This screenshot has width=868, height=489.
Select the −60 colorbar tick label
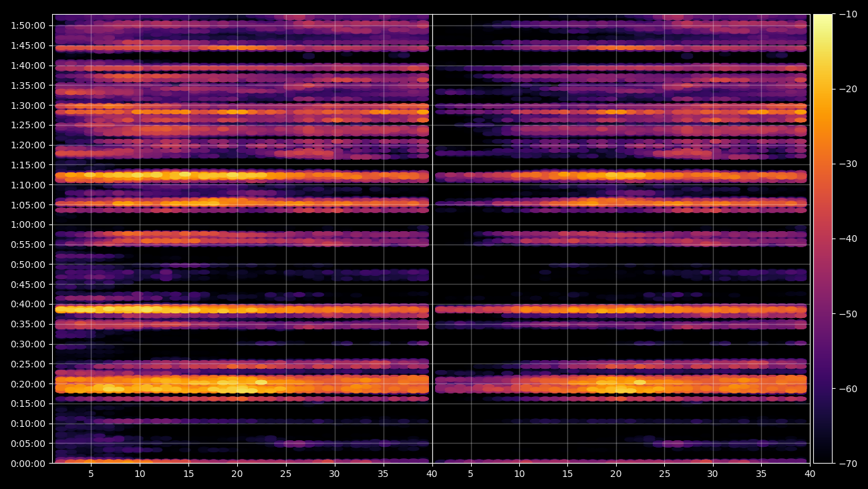[x=848, y=388]
